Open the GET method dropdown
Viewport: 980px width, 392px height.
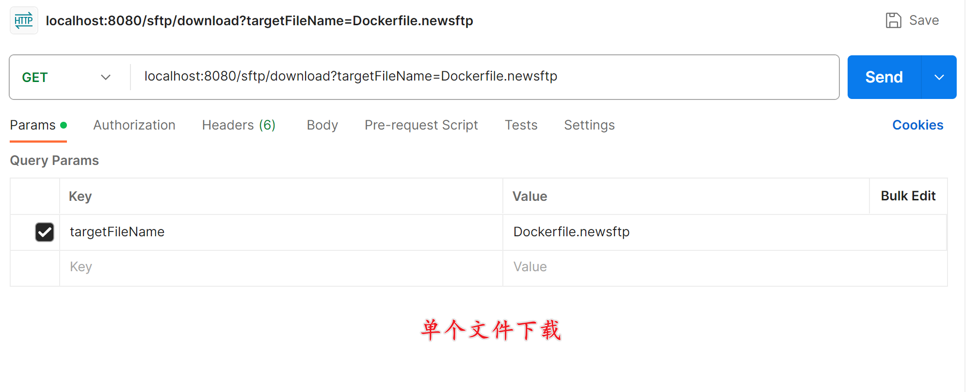67,77
